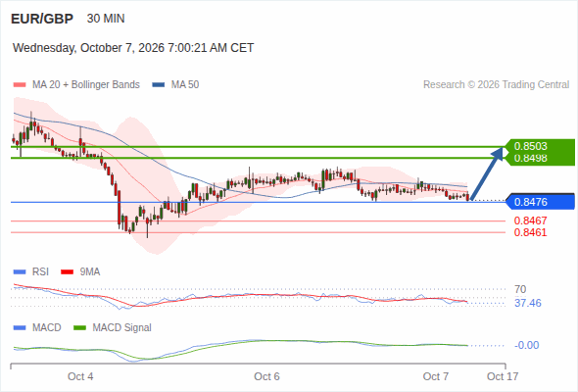Click the RSI legend swatch
578x392 pixels.
(x=20, y=272)
